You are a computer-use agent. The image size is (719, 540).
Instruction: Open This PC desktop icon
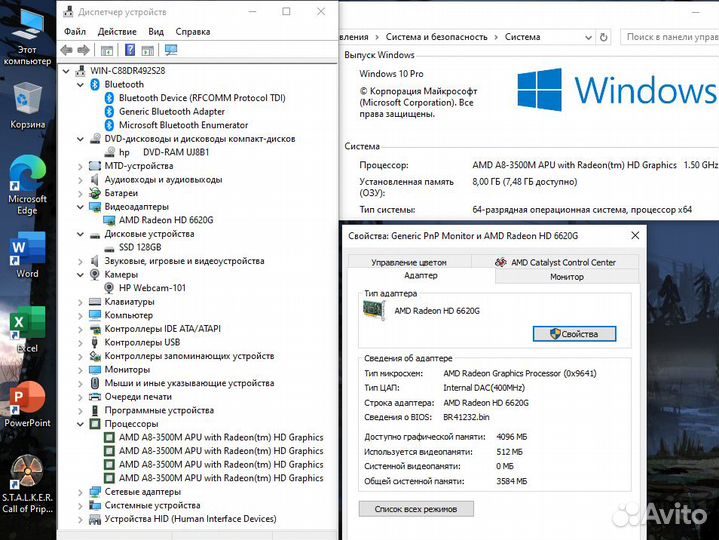coord(28,37)
